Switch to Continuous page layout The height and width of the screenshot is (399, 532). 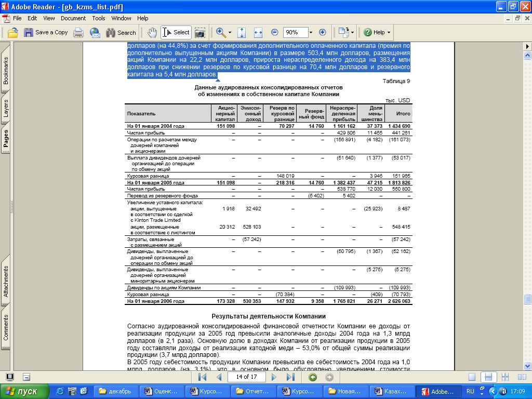coord(488,377)
